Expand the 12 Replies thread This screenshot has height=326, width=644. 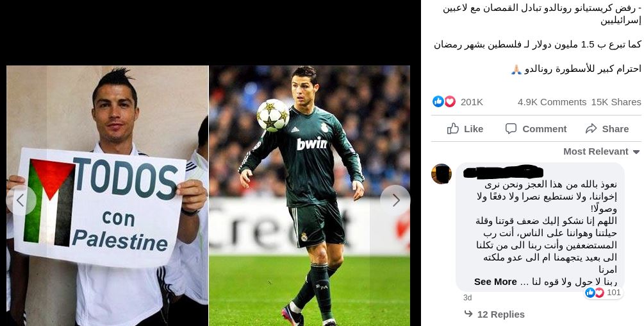pos(500,314)
